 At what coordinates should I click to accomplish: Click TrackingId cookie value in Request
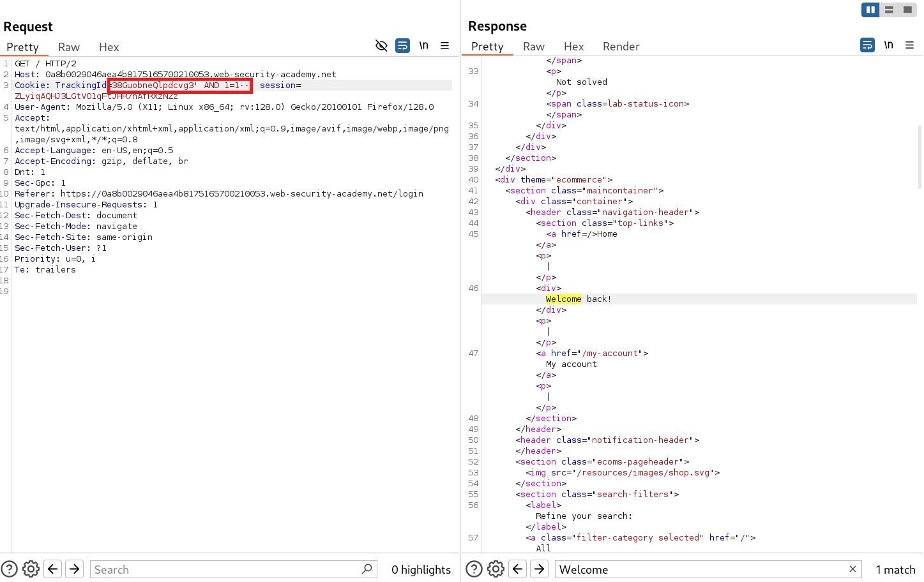coord(180,85)
